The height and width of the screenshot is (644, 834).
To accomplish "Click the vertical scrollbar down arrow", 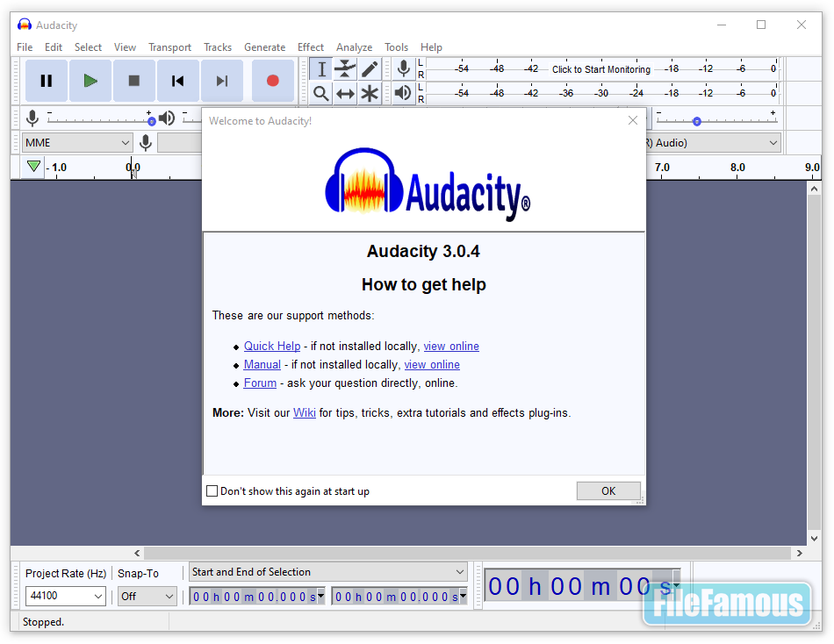I will click(x=815, y=538).
